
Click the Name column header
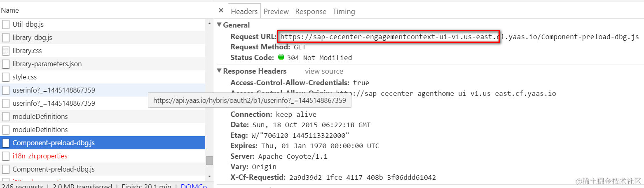point(10,10)
